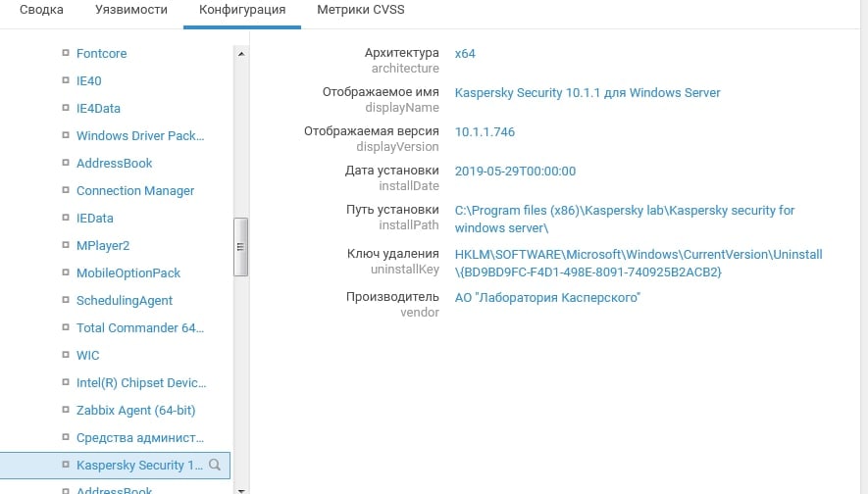Select the Конфигурация tab
Image resolution: width=868 pixels, height=494 pixels.
[242, 10]
